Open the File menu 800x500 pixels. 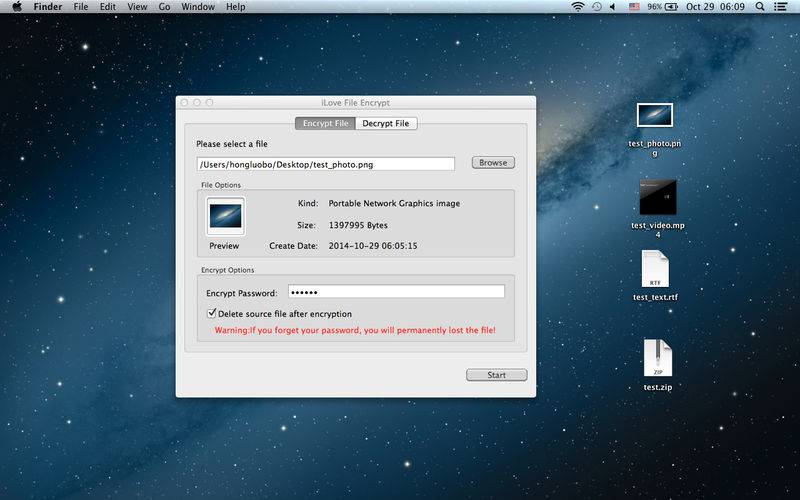[81, 7]
